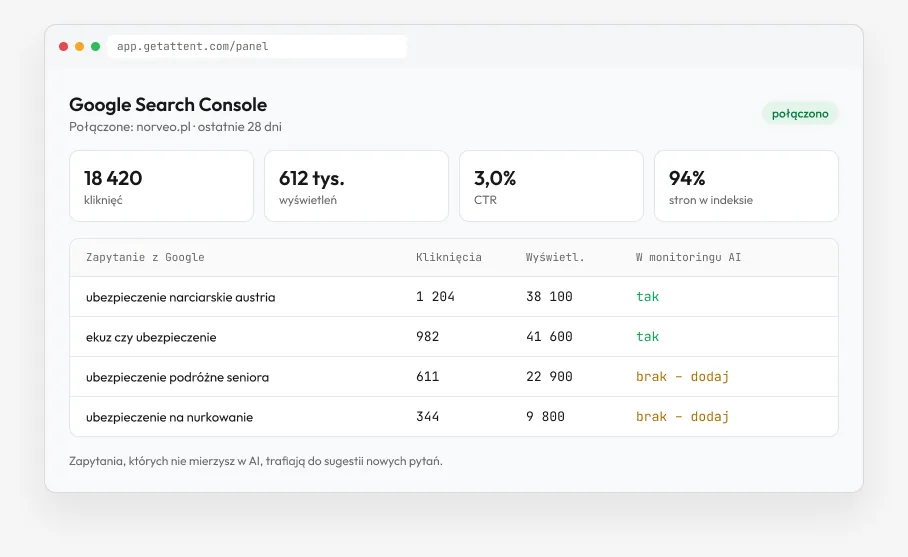This screenshot has height=557, width=908.
Task: Select query 'ekuz czy ubezpieczenie'
Action: pos(151,337)
